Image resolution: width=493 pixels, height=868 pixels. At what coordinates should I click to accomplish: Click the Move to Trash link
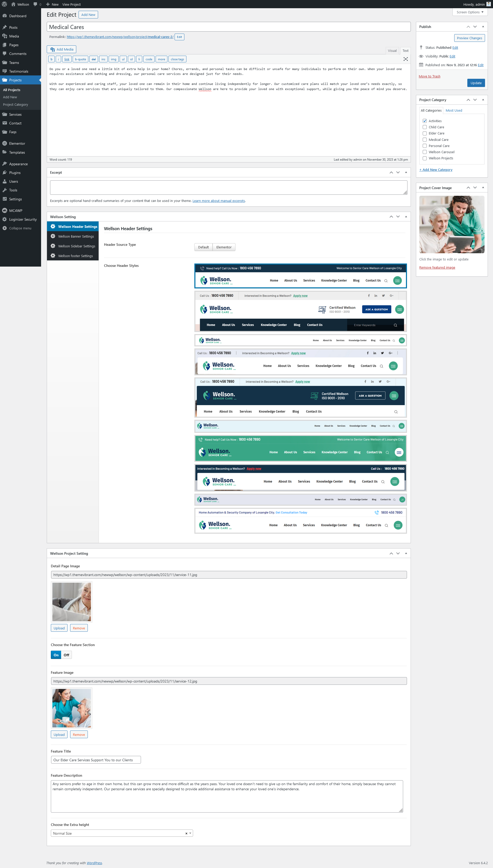[x=429, y=76]
